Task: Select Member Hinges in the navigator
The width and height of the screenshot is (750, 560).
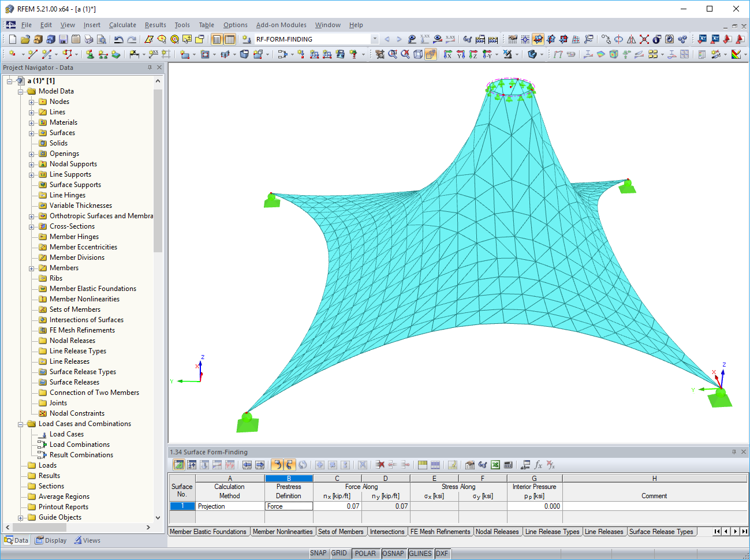Action: pyautogui.click(x=74, y=237)
